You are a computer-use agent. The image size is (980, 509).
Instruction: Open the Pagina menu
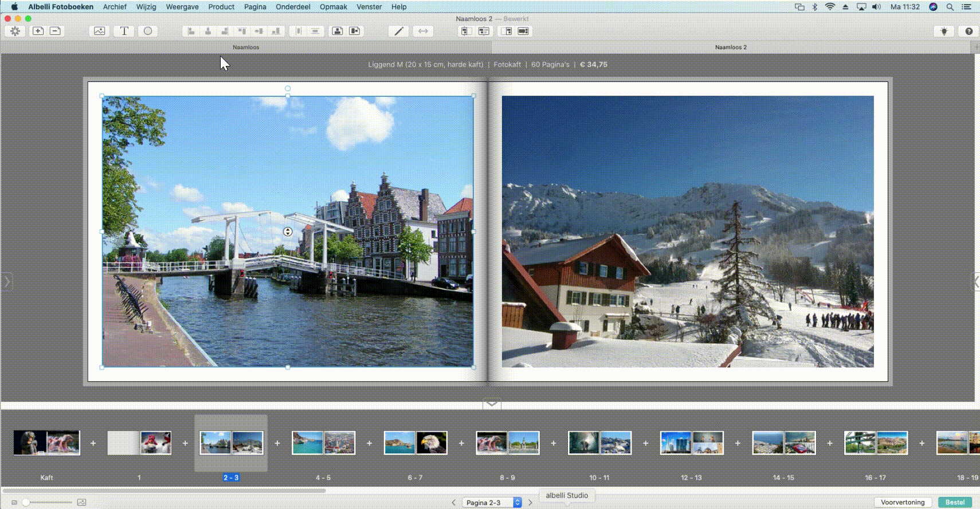coord(255,7)
